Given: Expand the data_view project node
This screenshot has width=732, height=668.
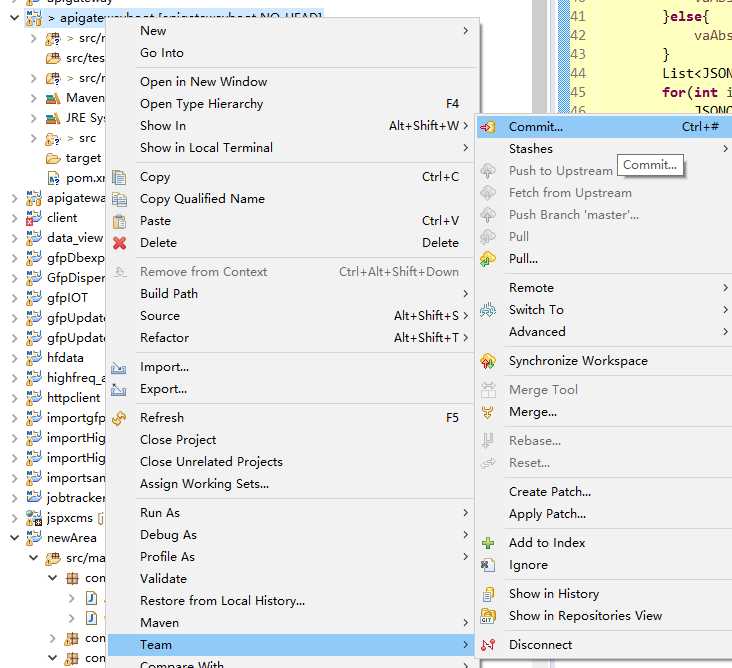Looking at the screenshot, I should point(14,238).
